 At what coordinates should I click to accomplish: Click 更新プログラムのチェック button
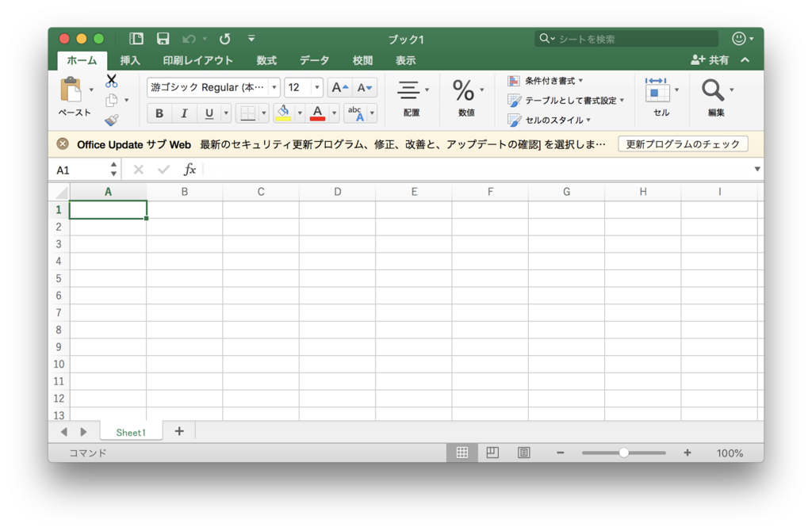[683, 144]
